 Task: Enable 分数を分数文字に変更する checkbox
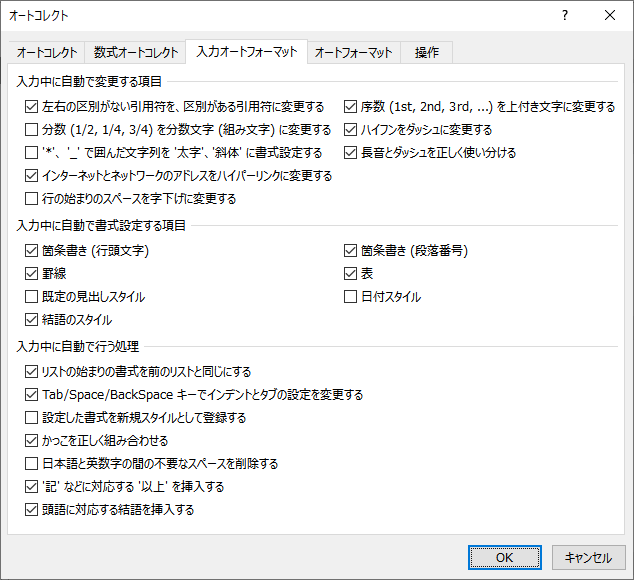[x=32, y=130]
